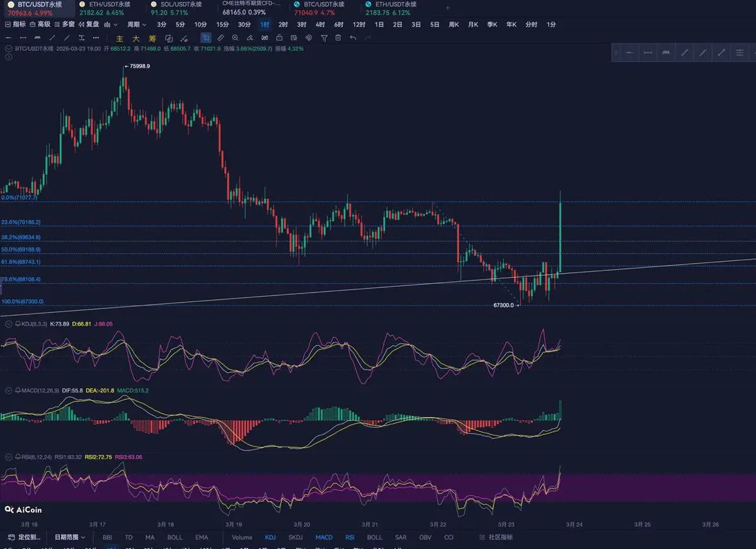Select the 筹 chip distribution icon
The image size is (756, 549).
click(x=152, y=38)
